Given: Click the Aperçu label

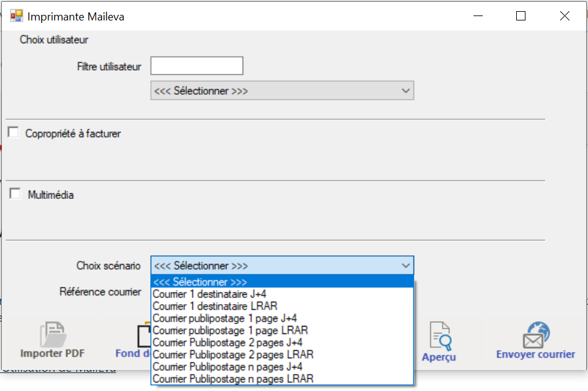Looking at the screenshot, I should click(439, 357).
